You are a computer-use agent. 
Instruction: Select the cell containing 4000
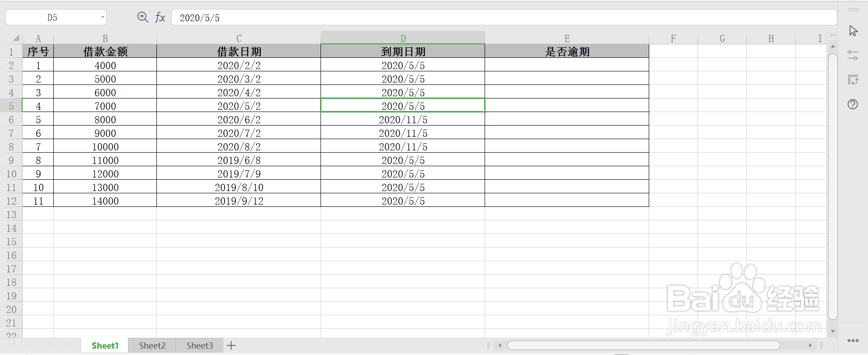coord(105,65)
